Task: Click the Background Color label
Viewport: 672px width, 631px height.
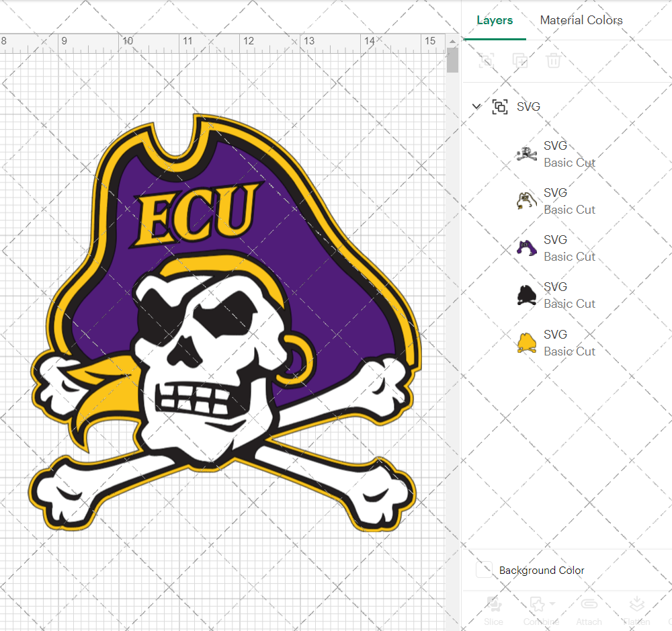Action: (542, 570)
